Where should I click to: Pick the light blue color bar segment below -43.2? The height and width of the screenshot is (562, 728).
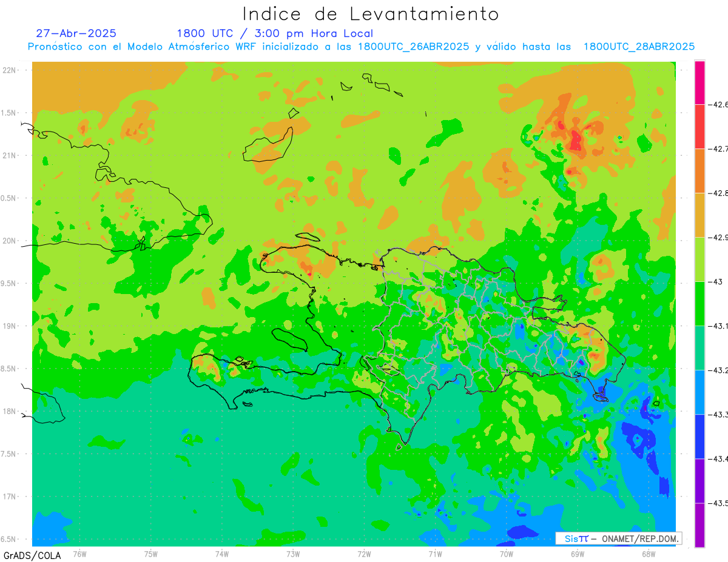point(699,392)
